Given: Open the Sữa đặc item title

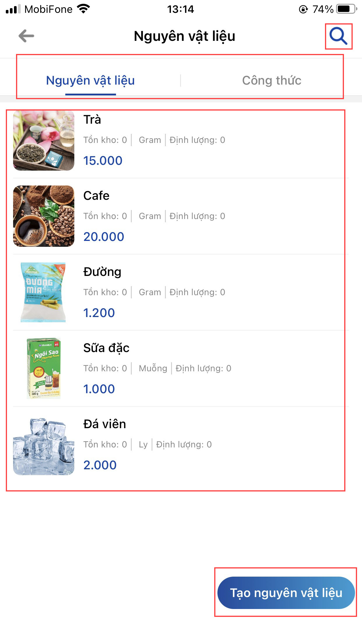Looking at the screenshot, I should pyautogui.click(x=106, y=348).
